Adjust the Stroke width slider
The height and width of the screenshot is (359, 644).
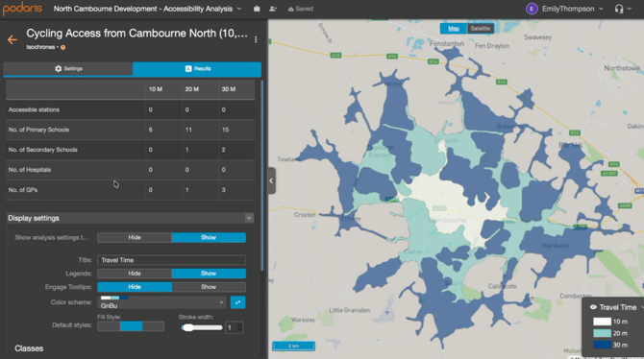point(201,327)
